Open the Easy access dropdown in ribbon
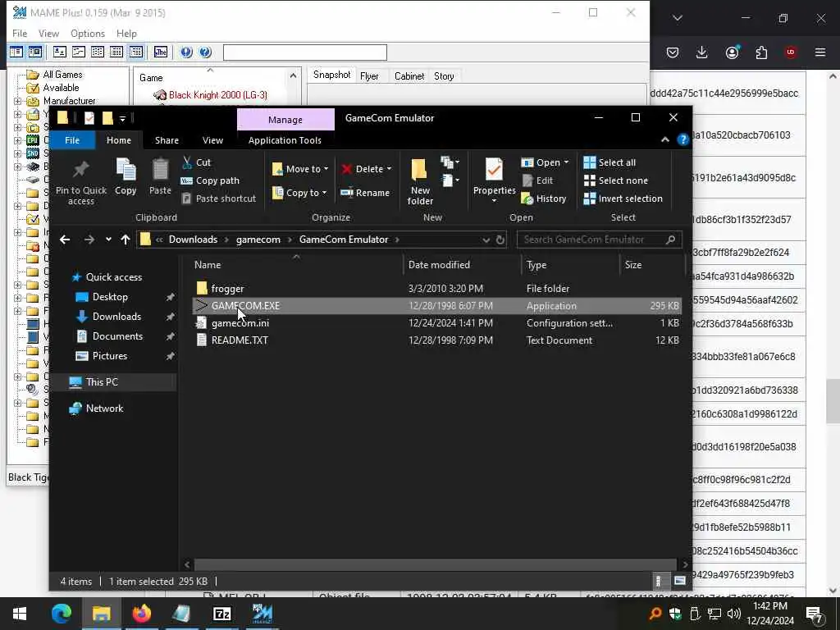Screen dimensions: 840x630 tap(450, 180)
